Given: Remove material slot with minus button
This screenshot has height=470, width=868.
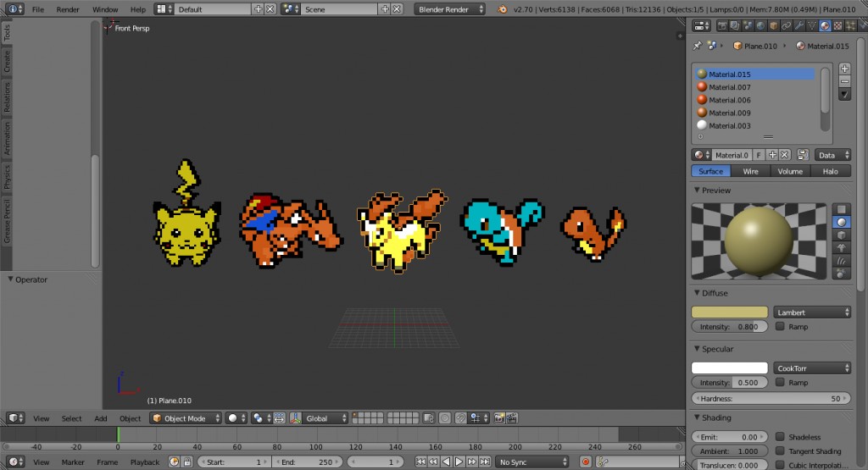Looking at the screenshot, I should click(x=844, y=81).
